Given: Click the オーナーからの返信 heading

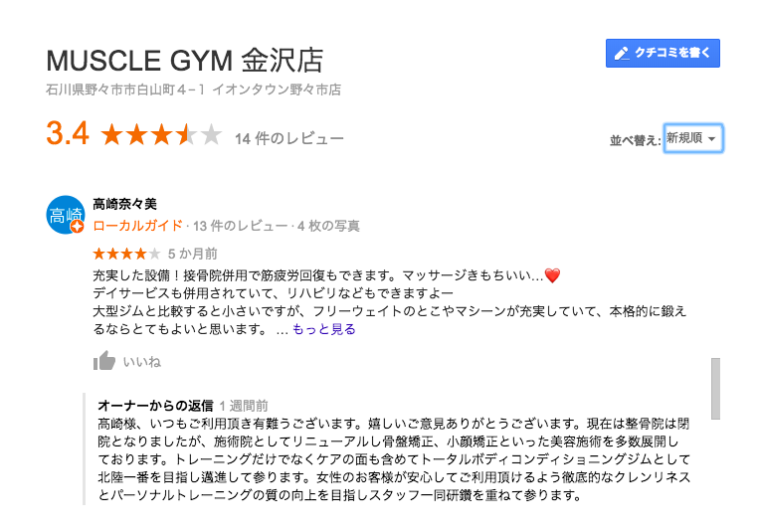Looking at the screenshot, I should [155, 406].
